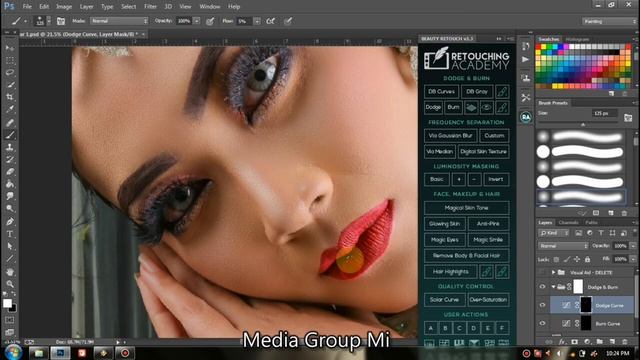Delete layer using the trash icon
The height and width of the screenshot is (360, 640).
pyautogui.click(x=624, y=342)
